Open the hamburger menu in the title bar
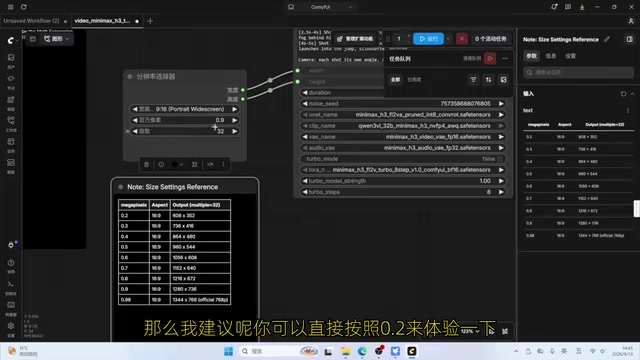The height and width of the screenshot is (360, 640). coord(11,7)
